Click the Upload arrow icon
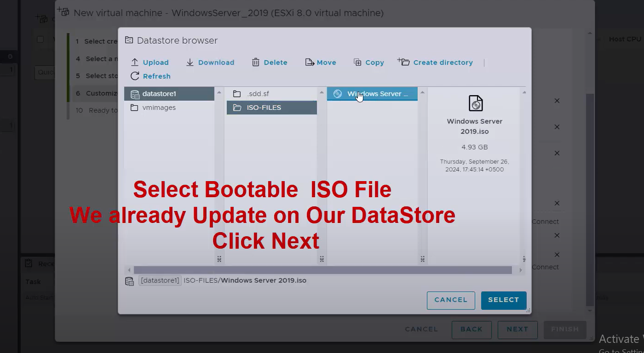The width and height of the screenshot is (644, 353). [x=135, y=63]
